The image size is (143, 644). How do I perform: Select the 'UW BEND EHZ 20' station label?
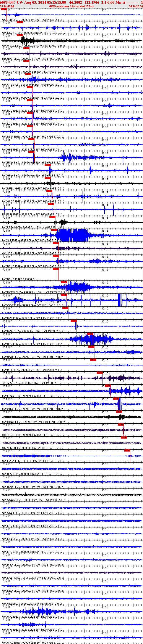point(13,279)
